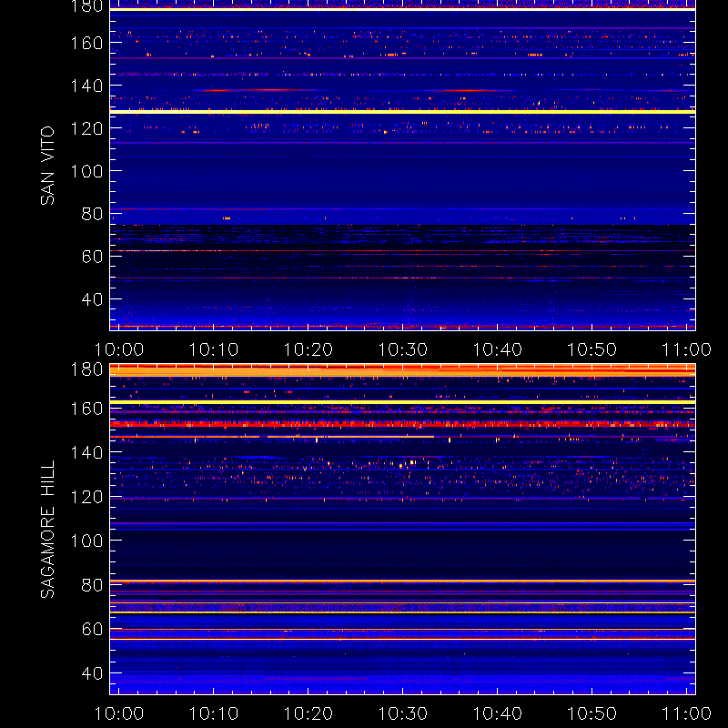
Task: Pick the 40 tick label on Sagamore Hill plot
Action: coord(93,673)
